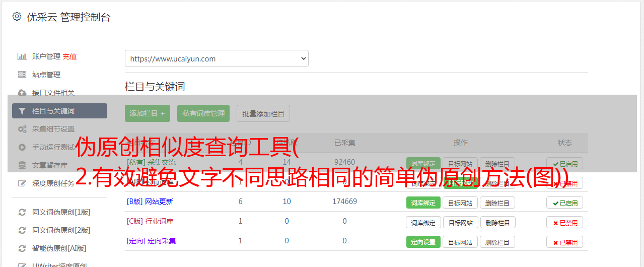Click the value 14 in 采集交流 row
Image resolution: width=644 pixels, height=267 pixels.
287,162
